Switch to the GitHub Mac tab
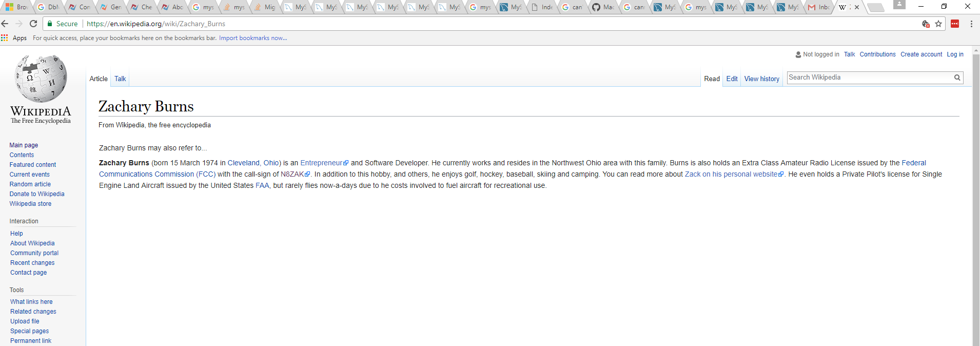 click(x=603, y=7)
